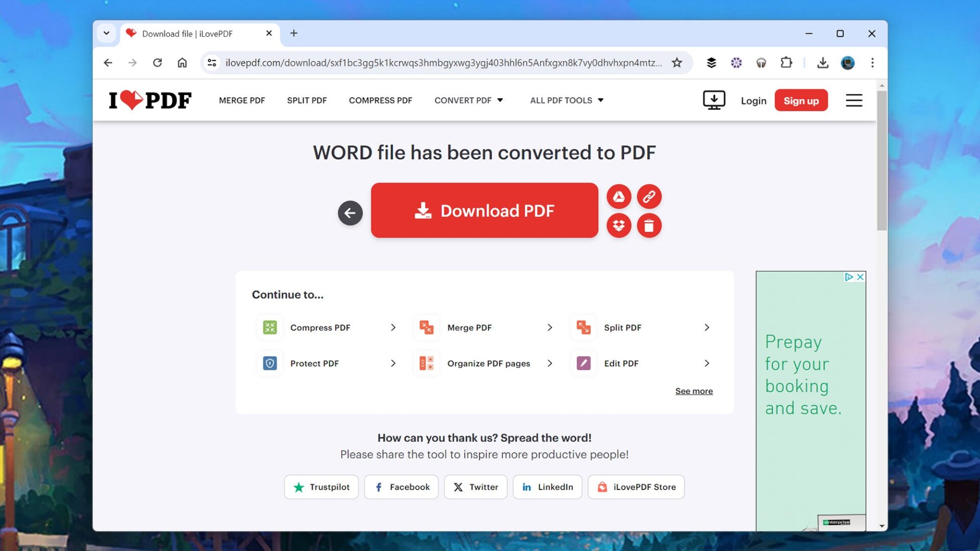Screen dimensions: 980x551
Task: Expand the ALL PDF TOOLS menu
Action: [567, 100]
